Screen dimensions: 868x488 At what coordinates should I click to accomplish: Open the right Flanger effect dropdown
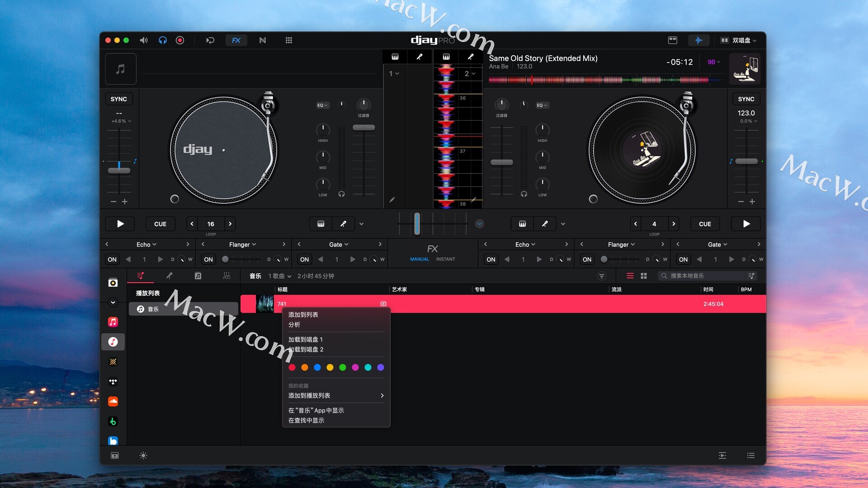click(621, 244)
